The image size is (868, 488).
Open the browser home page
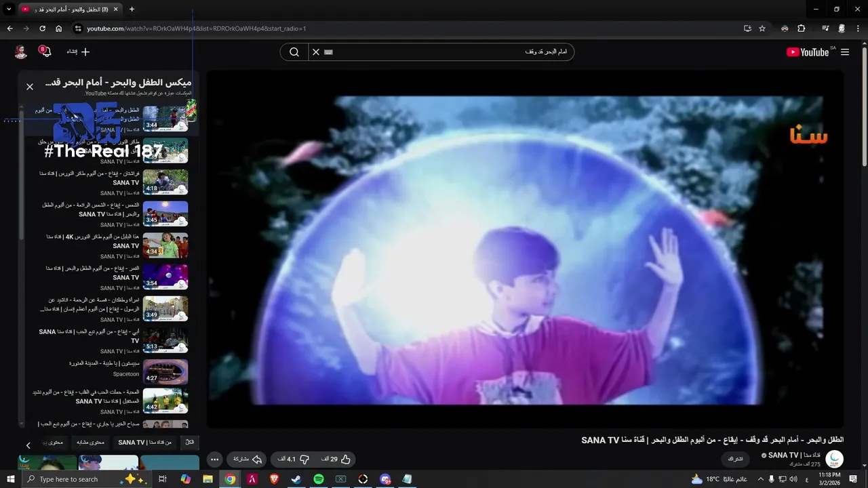click(x=58, y=28)
